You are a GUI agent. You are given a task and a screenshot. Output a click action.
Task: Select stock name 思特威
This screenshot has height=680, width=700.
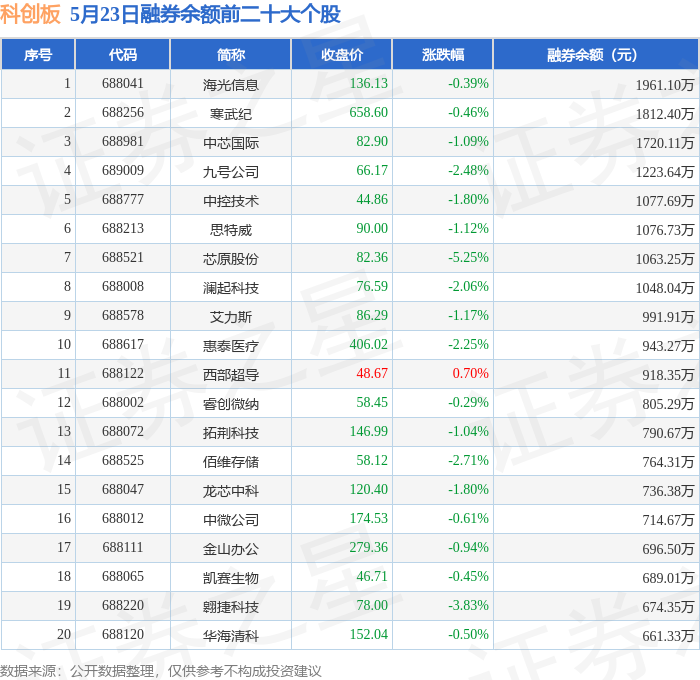tap(231, 229)
